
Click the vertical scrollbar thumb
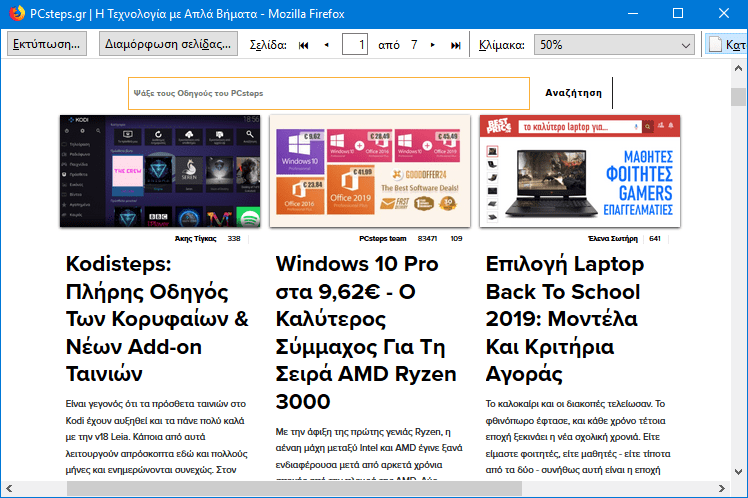(x=738, y=97)
